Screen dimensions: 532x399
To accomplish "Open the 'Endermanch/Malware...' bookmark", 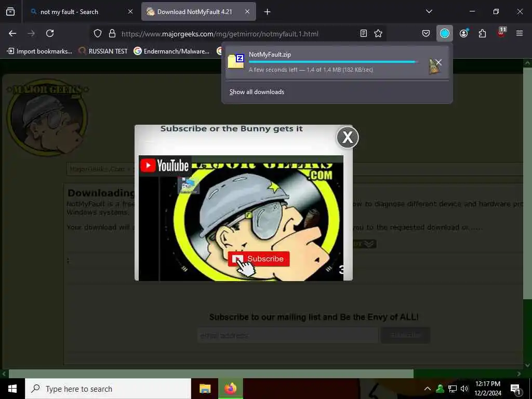I will click(x=171, y=51).
